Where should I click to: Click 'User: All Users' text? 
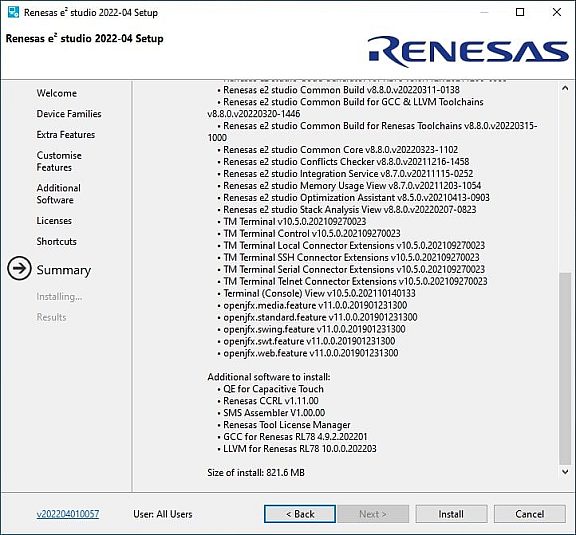163,514
